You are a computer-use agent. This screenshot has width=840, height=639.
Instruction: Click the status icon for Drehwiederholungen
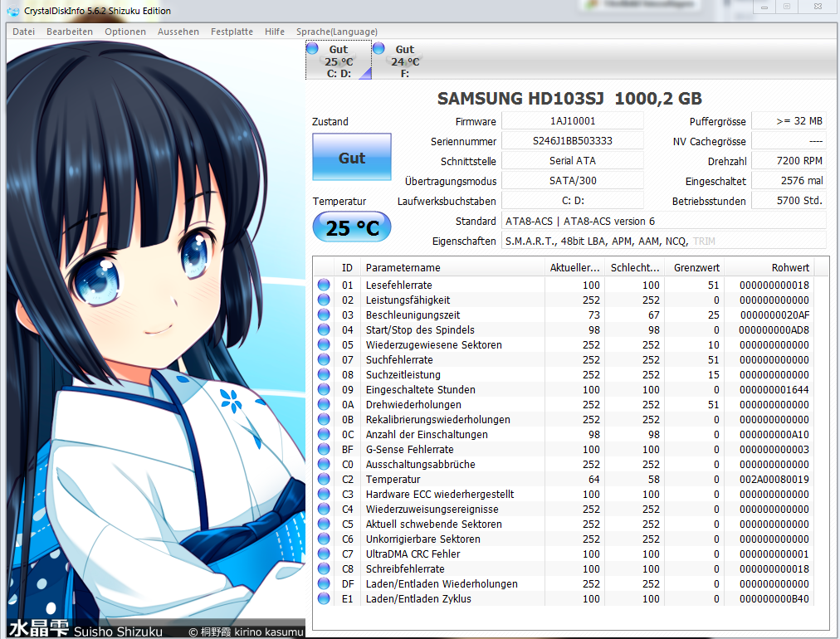(x=324, y=404)
